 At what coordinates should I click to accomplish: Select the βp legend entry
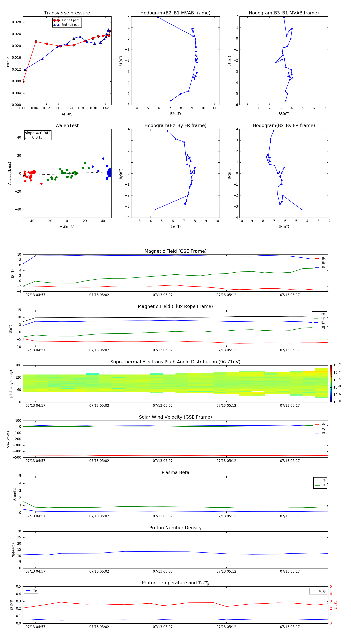point(320,480)
